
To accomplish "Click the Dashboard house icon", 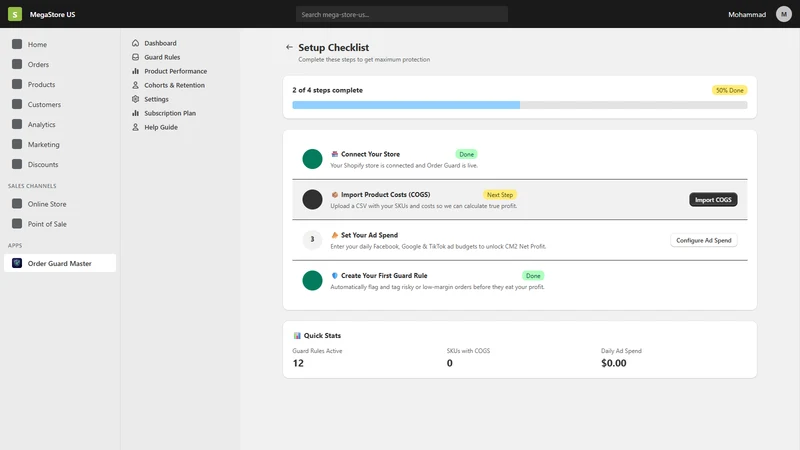I will point(135,43).
